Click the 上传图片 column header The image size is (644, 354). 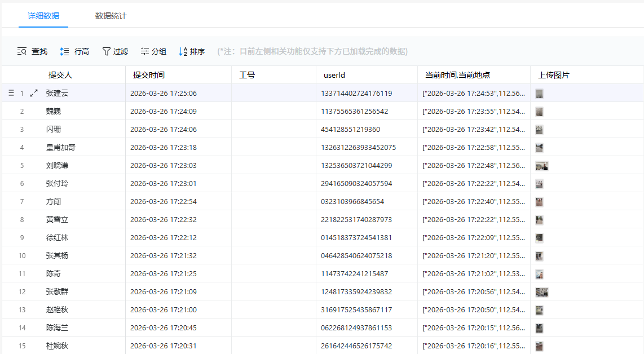(553, 75)
